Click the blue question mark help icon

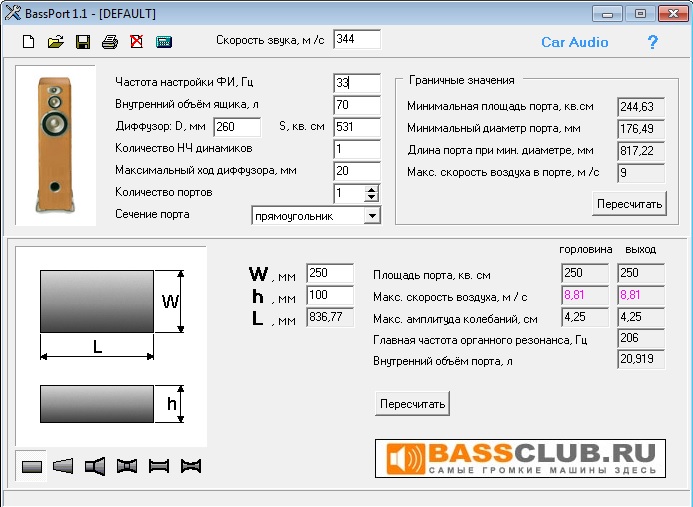point(652,42)
